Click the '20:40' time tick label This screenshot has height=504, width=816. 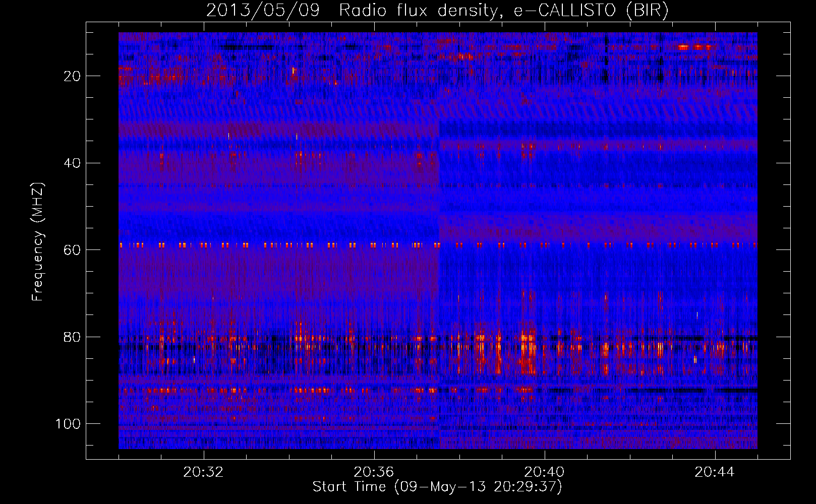pyautogui.click(x=544, y=472)
